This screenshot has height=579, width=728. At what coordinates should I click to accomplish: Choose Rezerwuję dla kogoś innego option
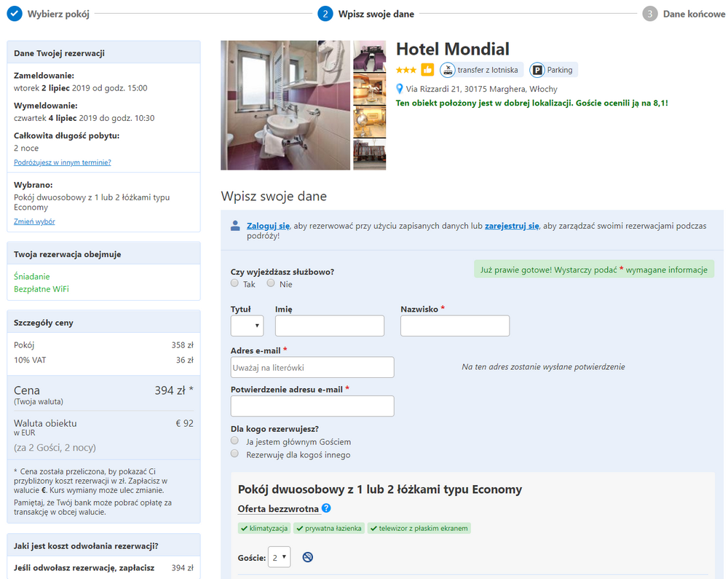(234, 454)
